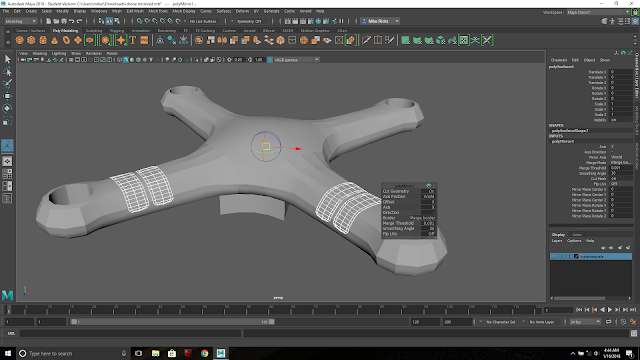
Task: Create a polygon torus from the shelf
Action: [66, 40]
